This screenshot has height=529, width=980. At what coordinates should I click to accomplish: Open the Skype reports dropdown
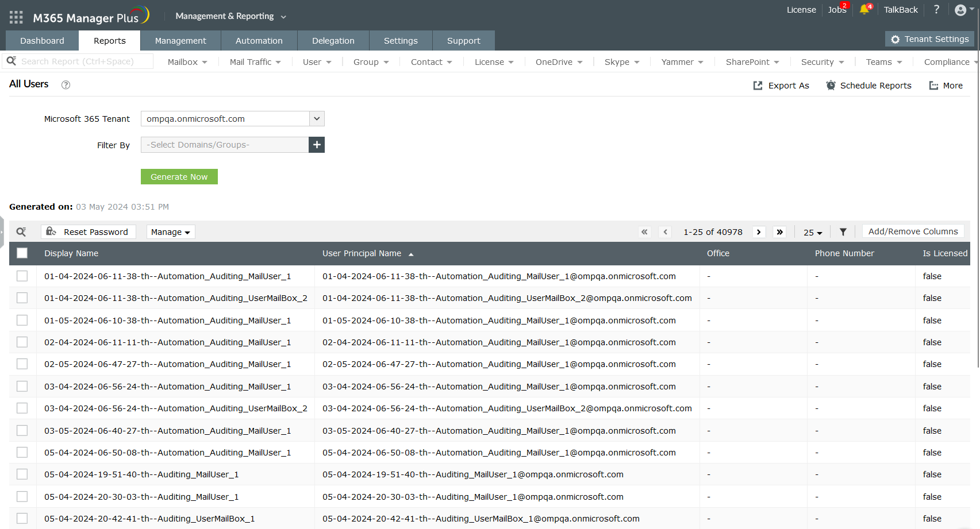pos(622,62)
